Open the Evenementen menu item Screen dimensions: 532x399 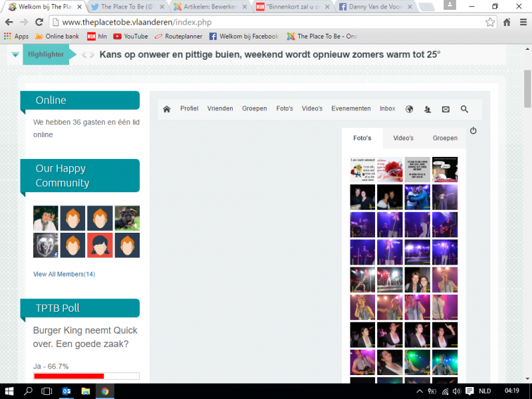pyautogui.click(x=351, y=108)
